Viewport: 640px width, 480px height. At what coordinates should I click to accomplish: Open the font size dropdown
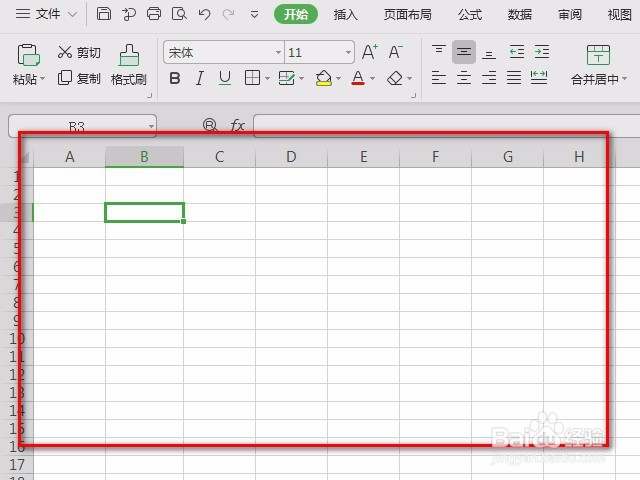348,52
